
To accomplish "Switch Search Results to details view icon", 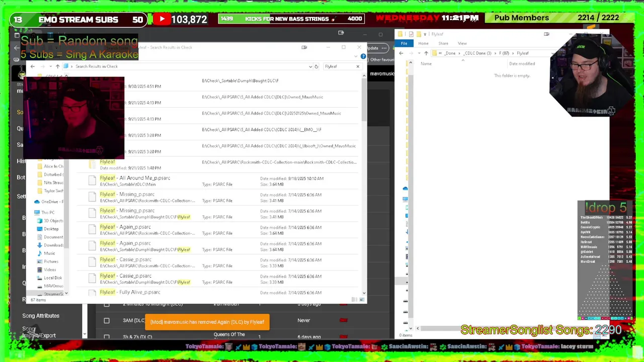I will 354,300.
